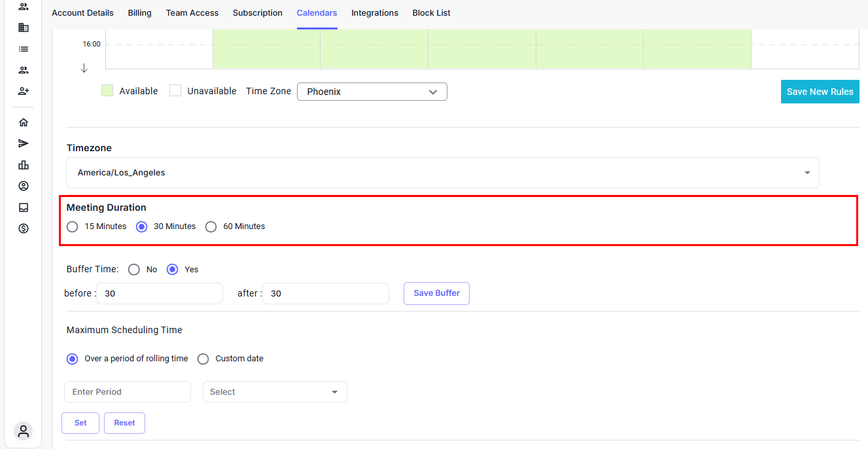
Task: Open the dollar sign billing icon
Action: click(24, 228)
